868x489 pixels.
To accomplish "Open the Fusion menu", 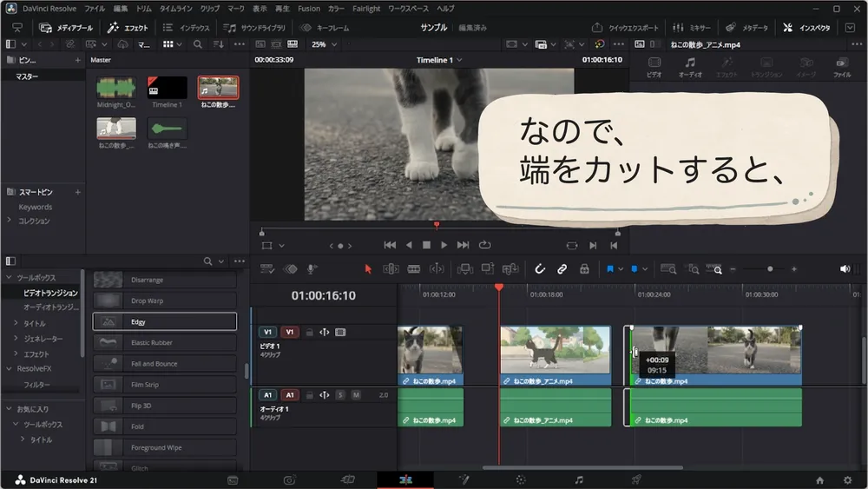I will [308, 9].
